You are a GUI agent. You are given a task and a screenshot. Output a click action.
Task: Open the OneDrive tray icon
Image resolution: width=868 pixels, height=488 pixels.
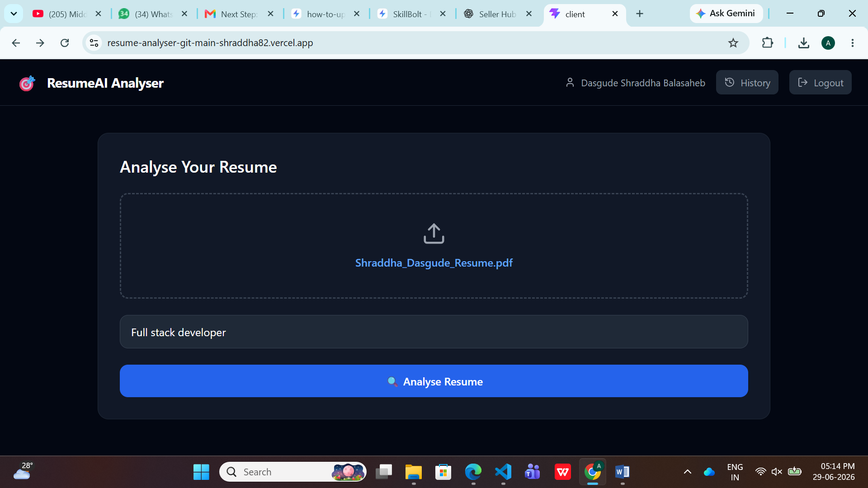(x=709, y=472)
